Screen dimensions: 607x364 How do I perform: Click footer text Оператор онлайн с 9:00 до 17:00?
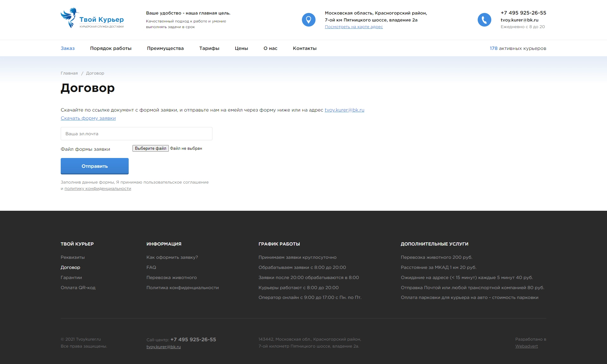pyautogui.click(x=310, y=298)
